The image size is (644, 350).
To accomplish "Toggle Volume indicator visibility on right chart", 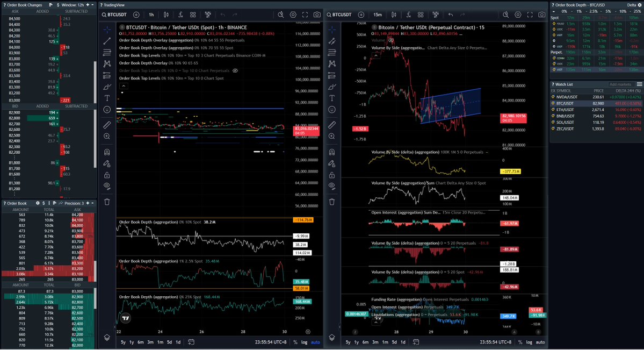I will tap(391, 40).
